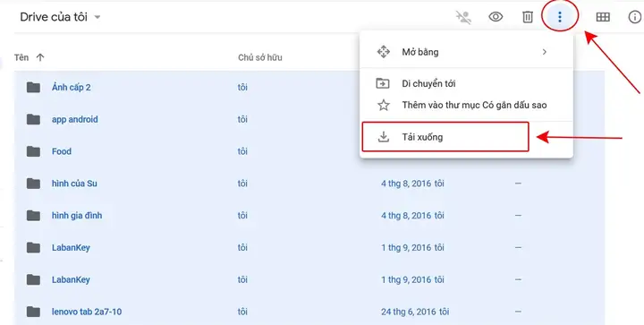Image resolution: width=644 pixels, height=325 pixels.
Task: Click the 'Drive của tôi' title
Action: click(x=54, y=17)
